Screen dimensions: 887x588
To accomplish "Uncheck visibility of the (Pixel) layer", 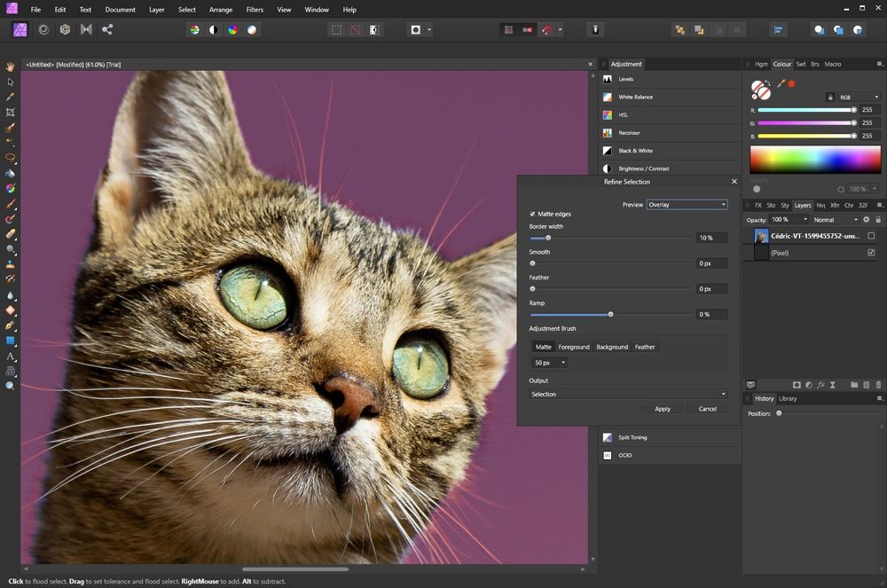I will [x=871, y=253].
